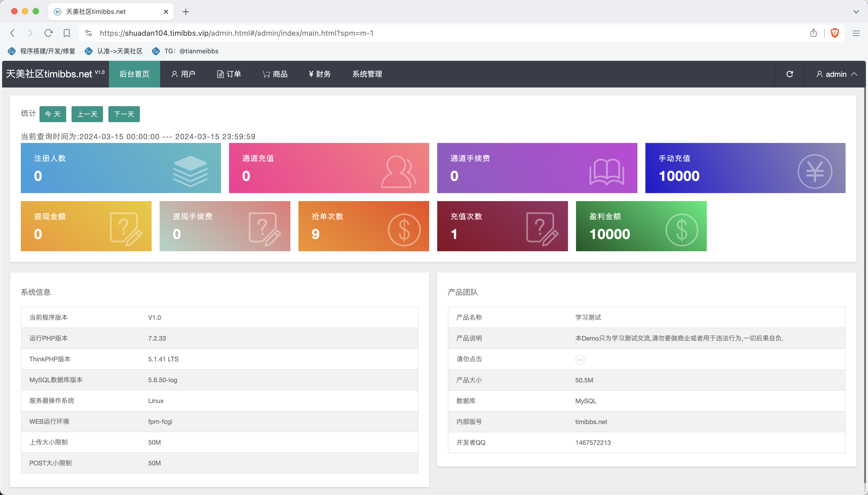The image size is (868, 495).
Task: Select the 今天 (Today) statistics button
Action: point(53,114)
